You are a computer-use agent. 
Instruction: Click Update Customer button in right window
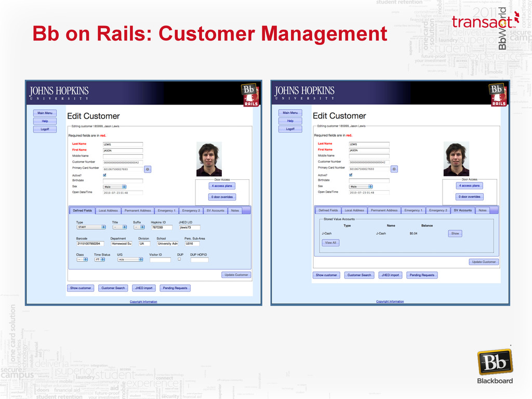click(484, 262)
